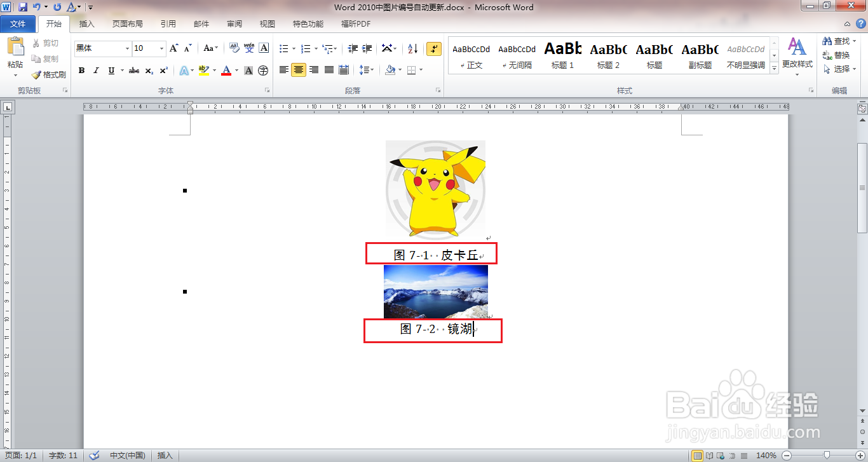Image resolution: width=868 pixels, height=462 pixels.
Task: Switch to the References (引用) tab
Action: coord(168,24)
